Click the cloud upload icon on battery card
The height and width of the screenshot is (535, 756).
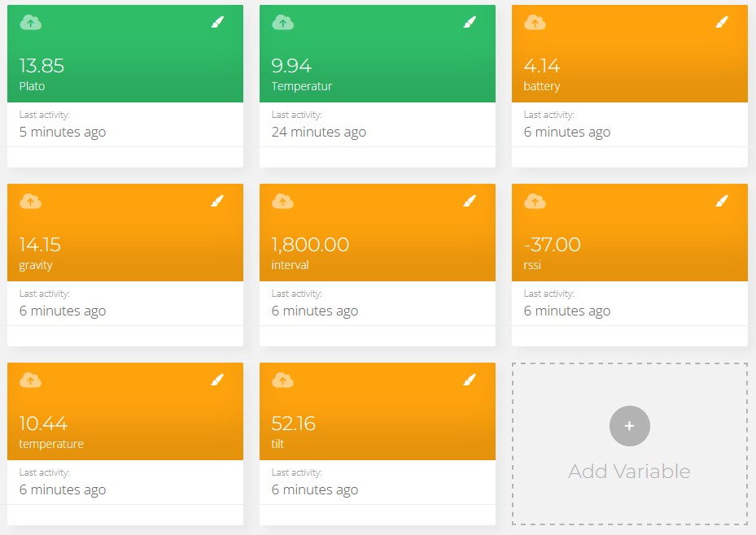pyautogui.click(x=535, y=22)
